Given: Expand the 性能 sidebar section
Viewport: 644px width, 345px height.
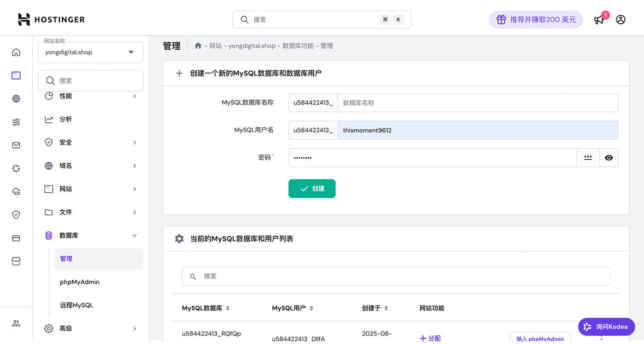Looking at the screenshot, I should 135,96.
